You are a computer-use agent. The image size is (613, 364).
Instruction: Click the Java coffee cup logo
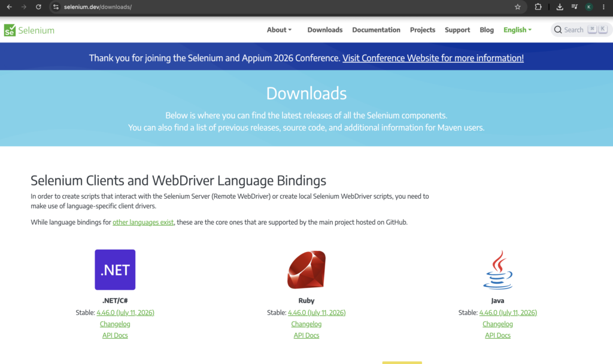click(497, 270)
